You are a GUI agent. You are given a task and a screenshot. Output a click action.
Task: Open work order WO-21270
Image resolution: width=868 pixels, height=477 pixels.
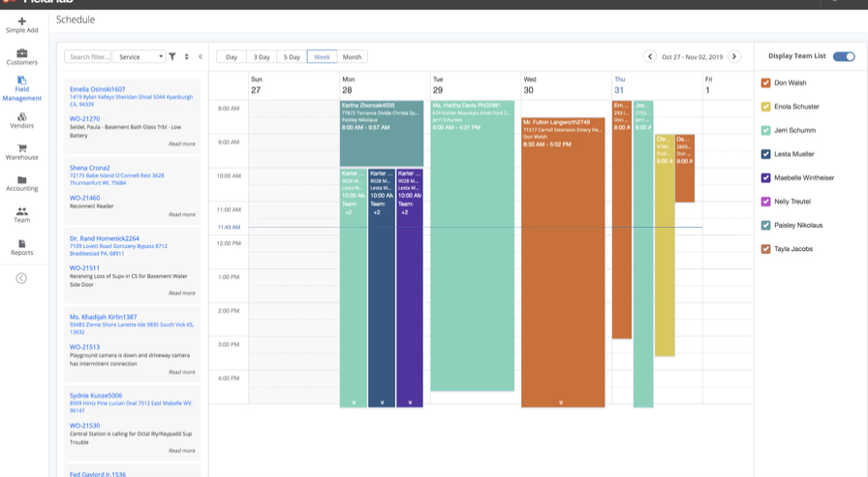coord(84,118)
